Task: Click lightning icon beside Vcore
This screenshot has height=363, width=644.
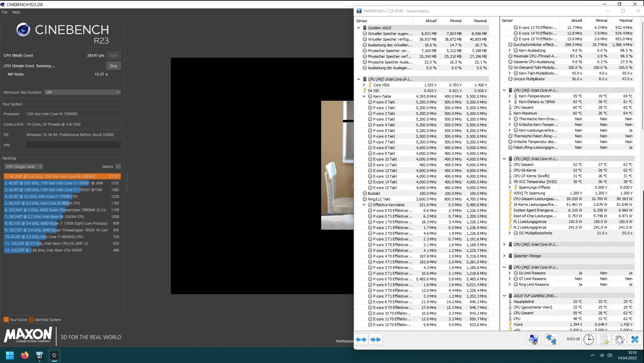Action: click(x=510, y=324)
